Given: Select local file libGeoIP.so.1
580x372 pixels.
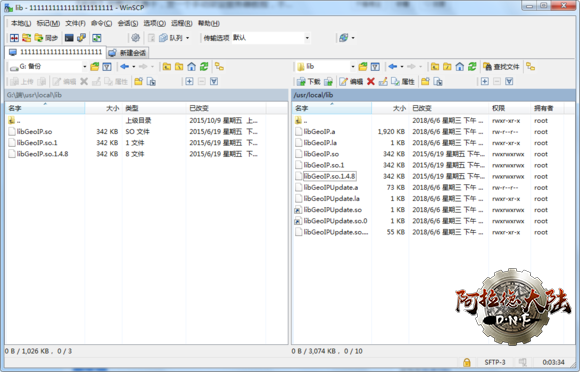Looking at the screenshot, I should click(37, 143).
